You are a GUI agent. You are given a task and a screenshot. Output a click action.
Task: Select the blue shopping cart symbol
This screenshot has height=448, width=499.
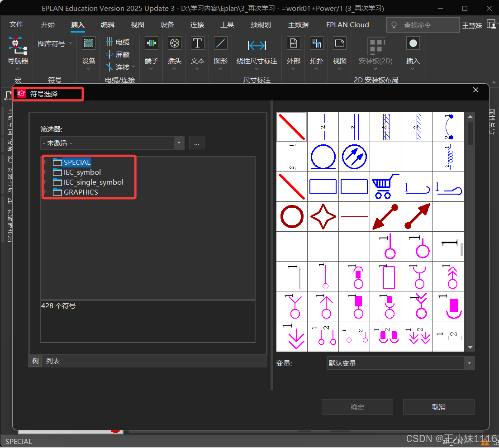pyautogui.click(x=385, y=186)
